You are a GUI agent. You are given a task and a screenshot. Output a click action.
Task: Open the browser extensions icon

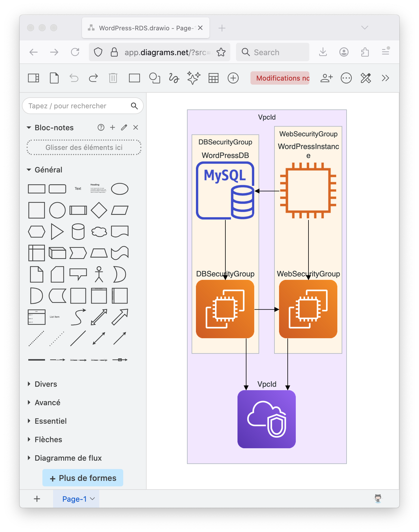click(x=365, y=52)
